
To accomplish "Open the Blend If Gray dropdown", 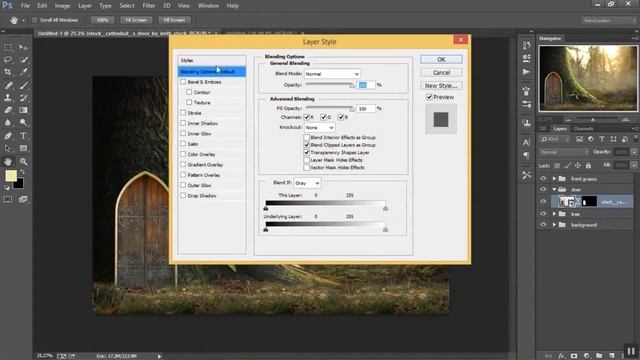I will pyautogui.click(x=307, y=183).
